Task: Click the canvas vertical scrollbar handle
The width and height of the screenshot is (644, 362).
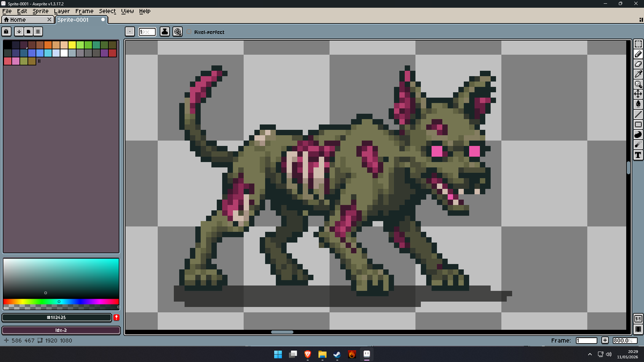Action: tap(628, 167)
